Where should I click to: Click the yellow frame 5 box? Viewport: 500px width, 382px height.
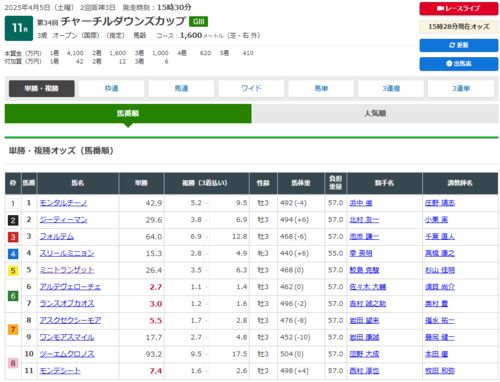click(13, 270)
